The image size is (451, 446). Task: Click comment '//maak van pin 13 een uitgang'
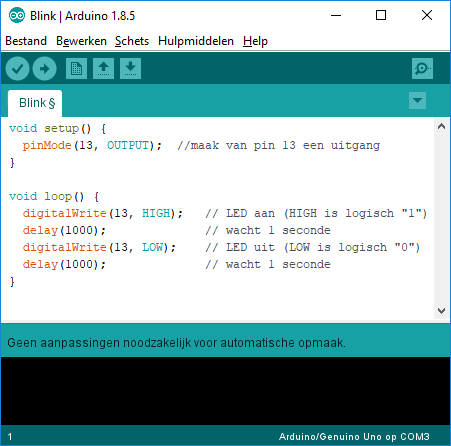pyautogui.click(x=279, y=146)
